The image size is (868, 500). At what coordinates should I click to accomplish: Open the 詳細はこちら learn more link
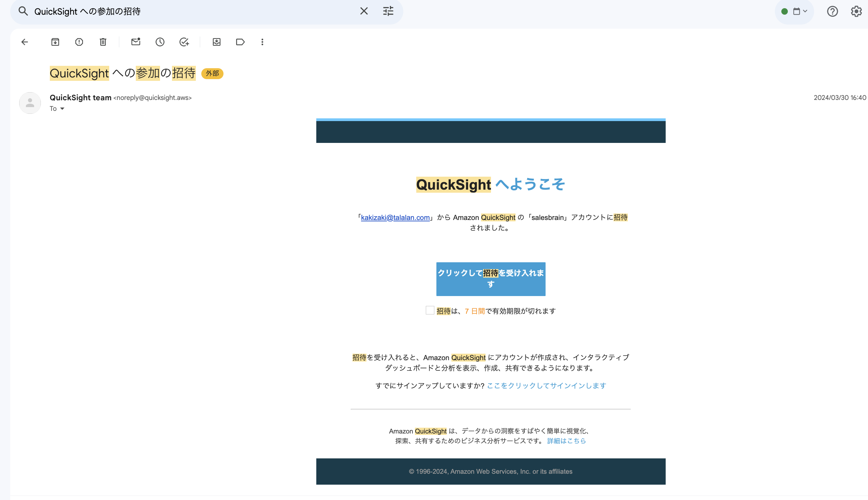click(x=566, y=441)
